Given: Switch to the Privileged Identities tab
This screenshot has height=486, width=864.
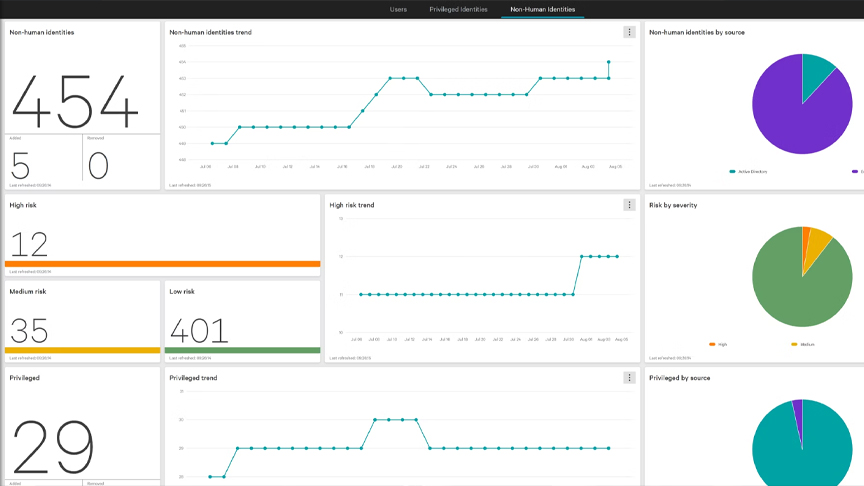Looking at the screenshot, I should 458,9.
